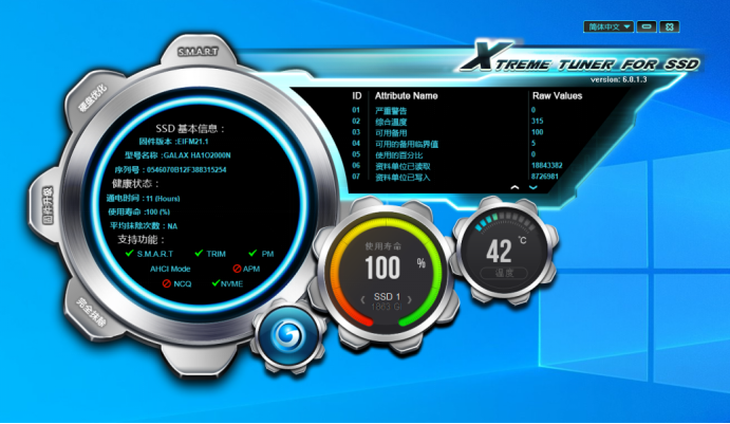Click the SSD 基本信息 heading
This screenshot has height=424, width=730.
point(190,129)
